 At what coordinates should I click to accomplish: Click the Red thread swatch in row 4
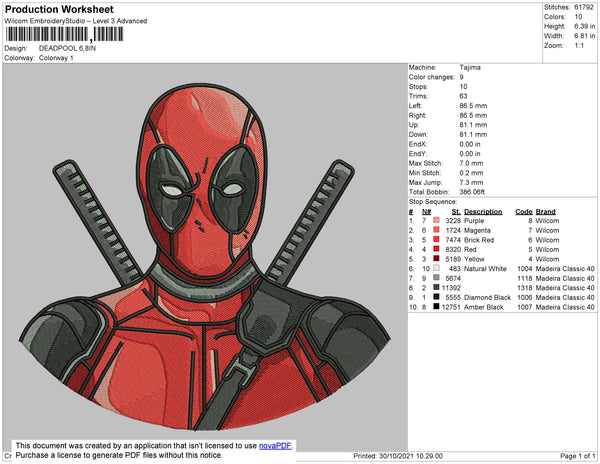tap(436, 249)
